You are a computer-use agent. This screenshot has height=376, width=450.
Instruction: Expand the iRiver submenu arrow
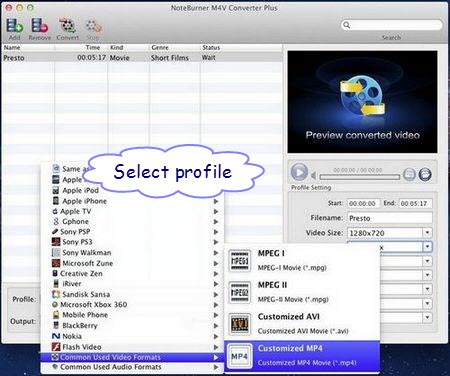216,284
